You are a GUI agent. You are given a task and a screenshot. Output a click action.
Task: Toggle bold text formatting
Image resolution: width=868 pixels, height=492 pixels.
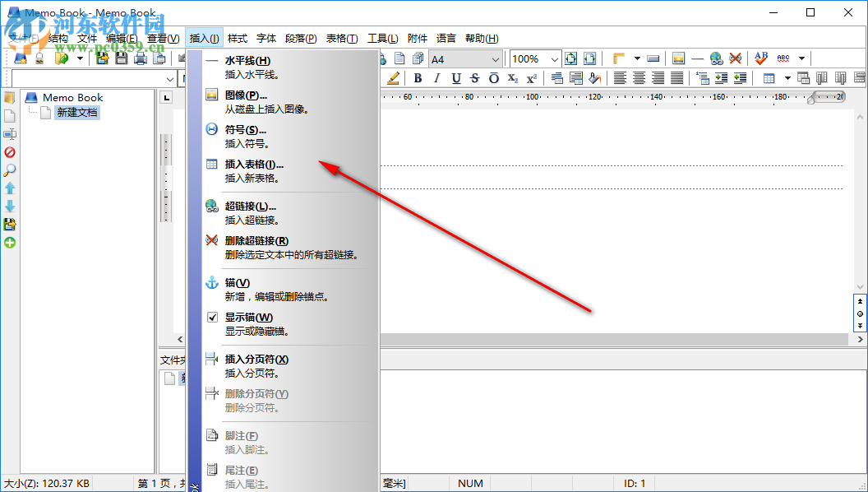coord(418,78)
